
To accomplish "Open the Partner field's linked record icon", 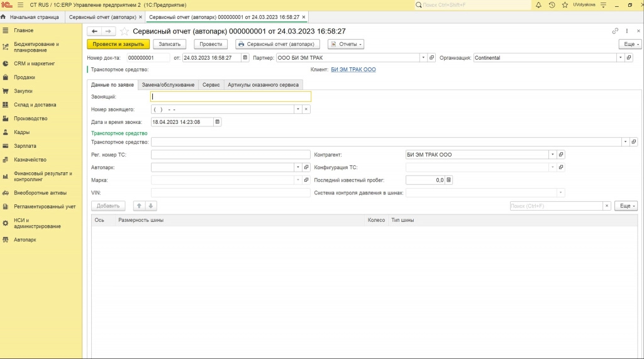I will [x=431, y=58].
